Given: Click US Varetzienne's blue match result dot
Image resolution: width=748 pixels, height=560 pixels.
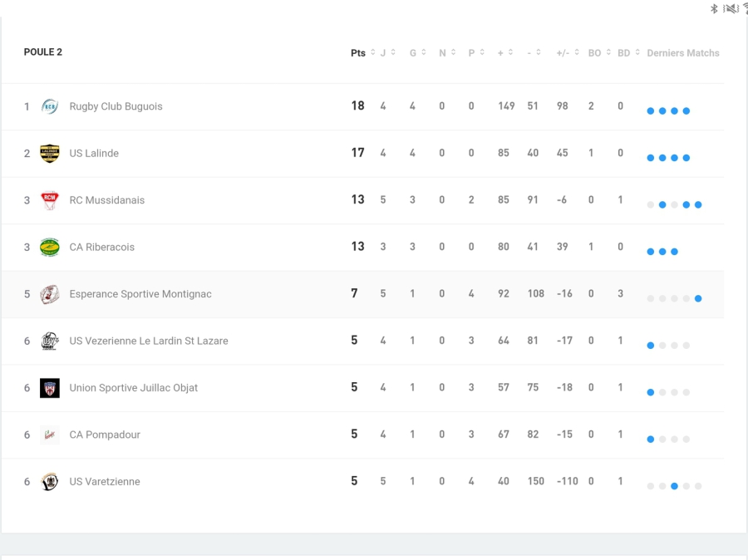Looking at the screenshot, I should click(674, 486).
